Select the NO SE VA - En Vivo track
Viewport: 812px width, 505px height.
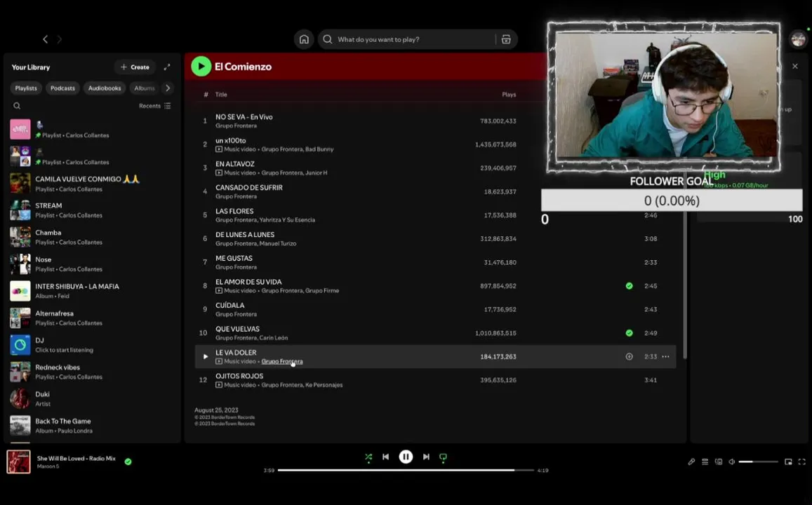pyautogui.click(x=435, y=121)
